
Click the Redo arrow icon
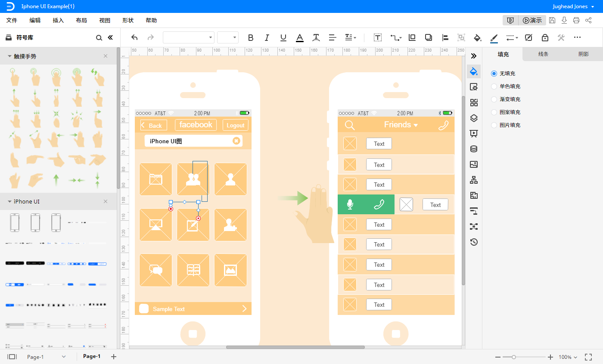(150, 37)
